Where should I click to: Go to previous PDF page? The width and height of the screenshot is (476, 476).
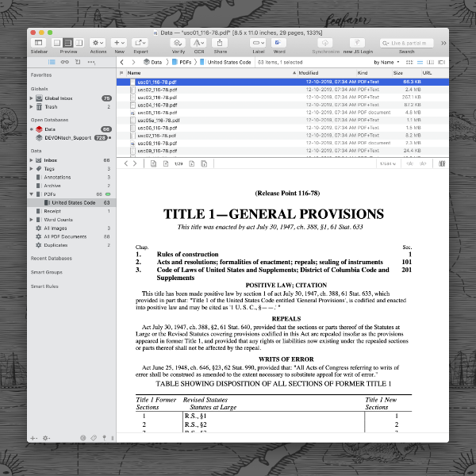click(x=166, y=164)
